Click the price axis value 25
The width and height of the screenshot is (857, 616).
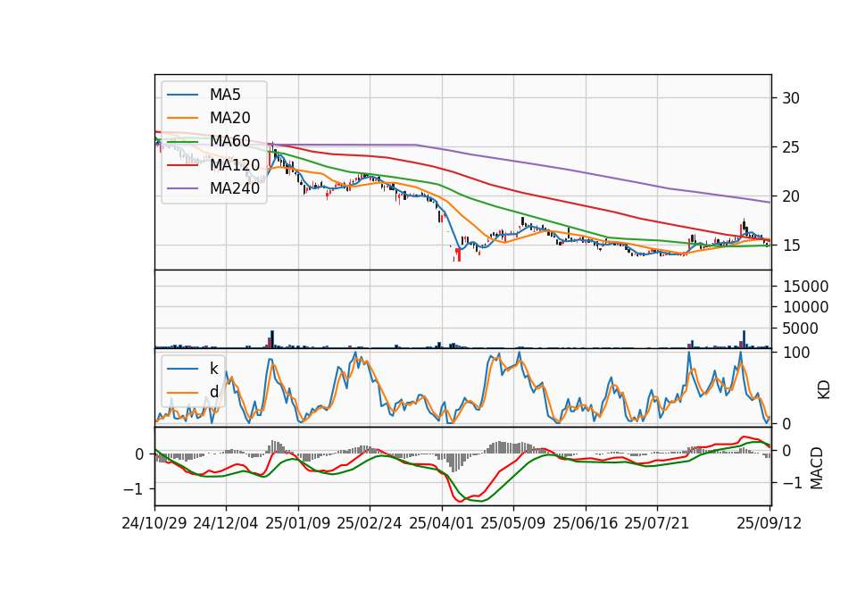791,147
